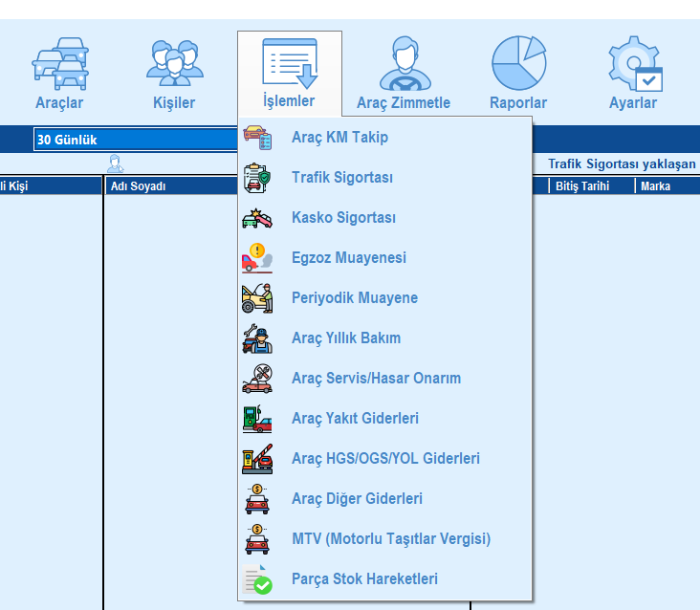Click the Araç Yakıt Giderleri fuel pump icon

coord(257,419)
